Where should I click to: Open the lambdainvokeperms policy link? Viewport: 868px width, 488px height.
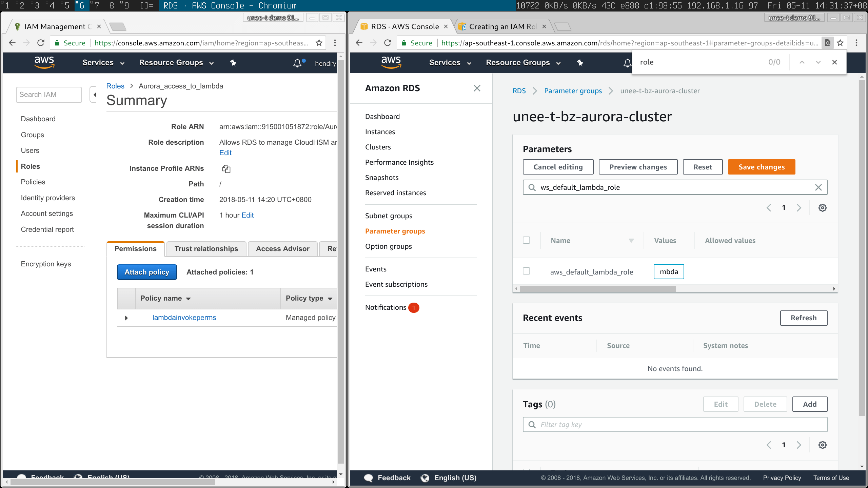[x=184, y=318]
